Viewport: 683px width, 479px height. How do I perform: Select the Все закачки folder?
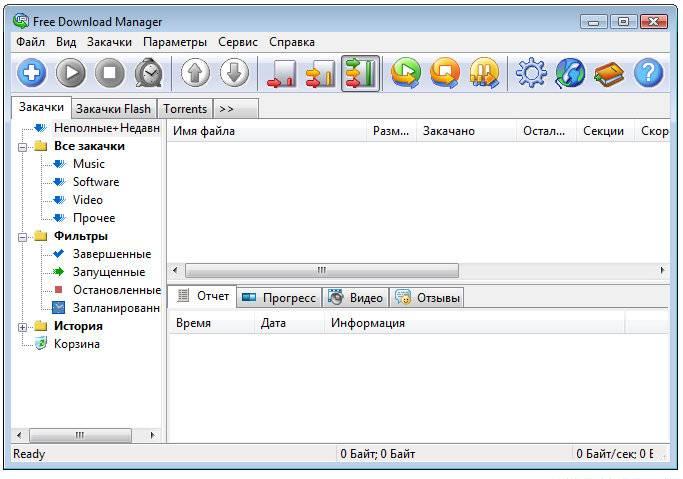(89, 146)
